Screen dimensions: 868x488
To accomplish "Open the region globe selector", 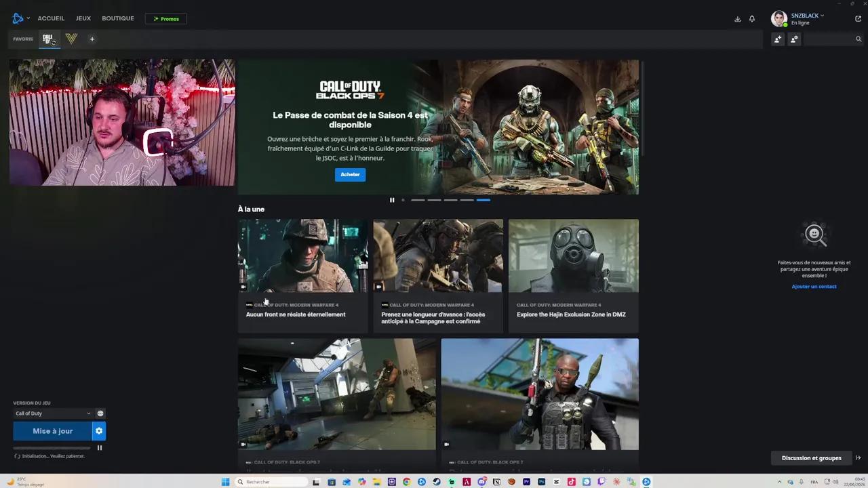I will (100, 413).
